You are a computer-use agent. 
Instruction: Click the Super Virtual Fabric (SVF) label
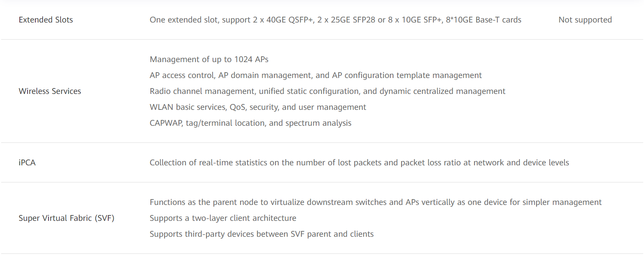(66, 218)
